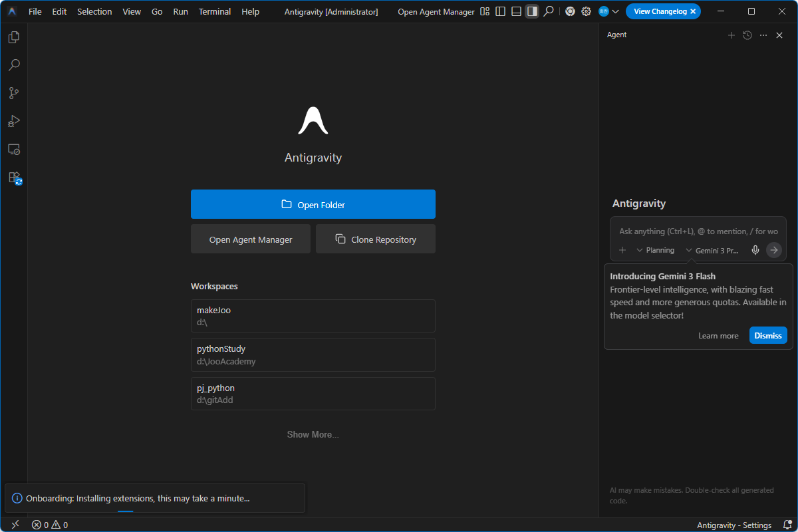
Task: Add context with the chat plus icon
Action: tap(622, 250)
